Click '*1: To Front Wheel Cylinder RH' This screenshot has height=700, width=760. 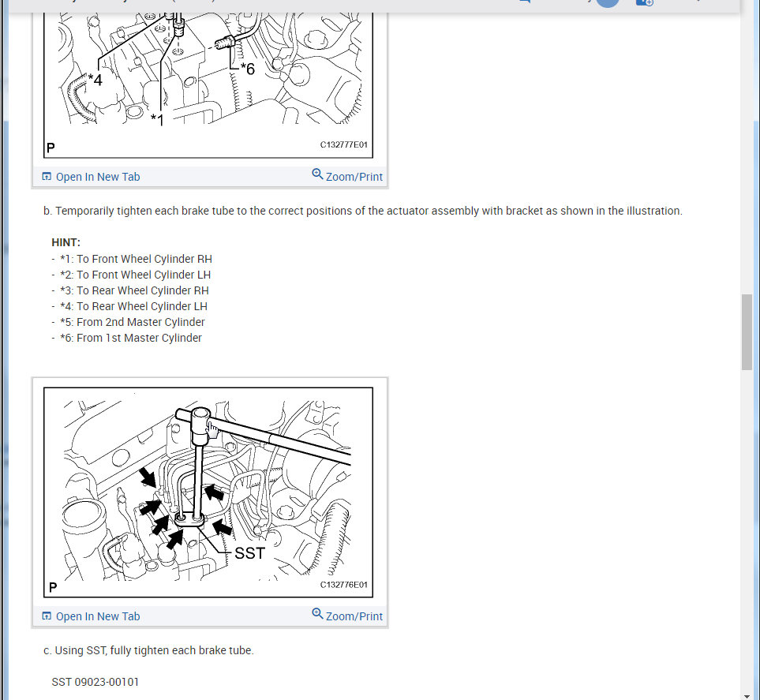click(x=136, y=259)
